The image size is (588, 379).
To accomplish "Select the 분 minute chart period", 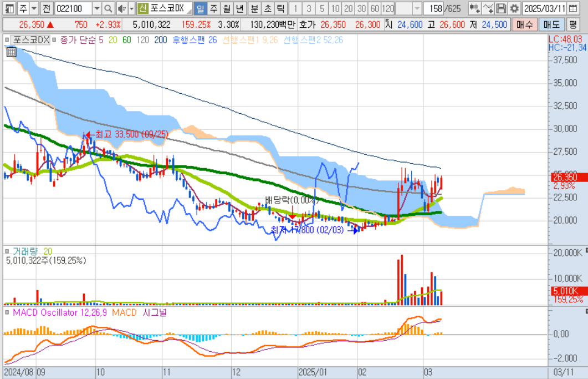I will pos(254,8).
